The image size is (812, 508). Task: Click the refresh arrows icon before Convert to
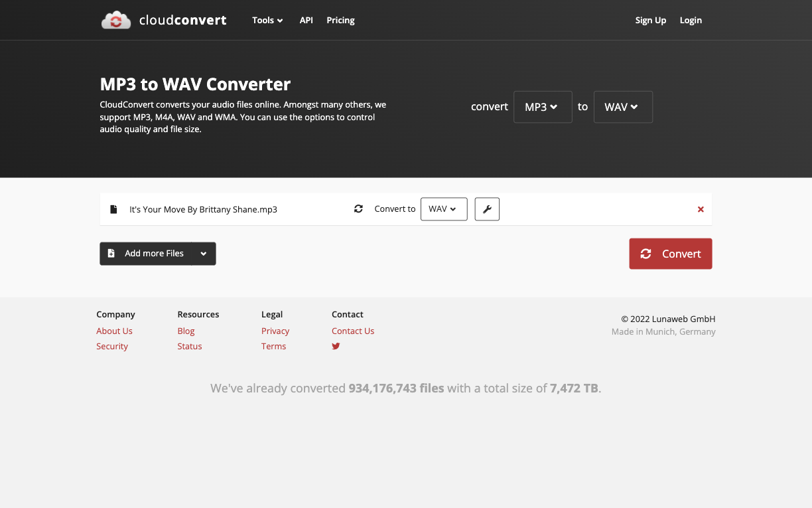tap(358, 209)
